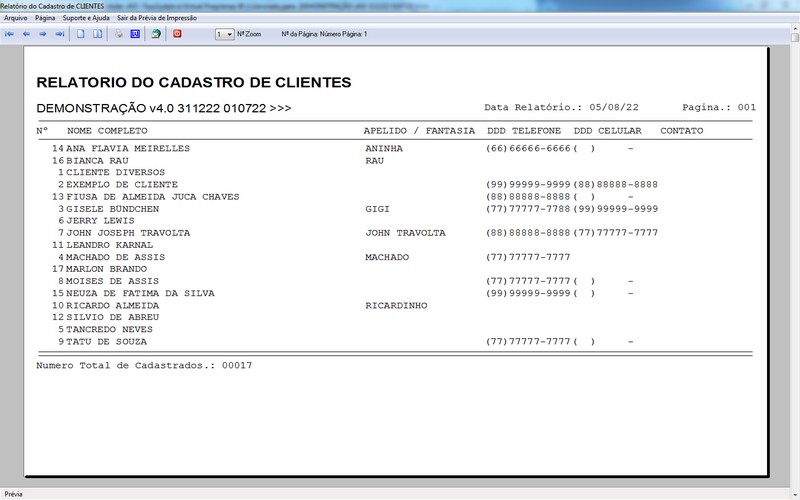Click the Data Relatório 05/08/22 text
This screenshot has width=800, height=500.
561,107
